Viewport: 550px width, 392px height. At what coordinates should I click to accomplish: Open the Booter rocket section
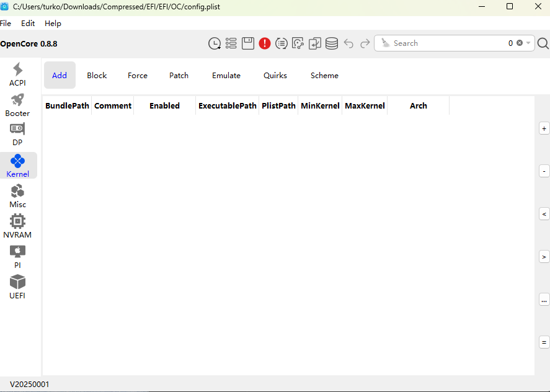(x=17, y=105)
